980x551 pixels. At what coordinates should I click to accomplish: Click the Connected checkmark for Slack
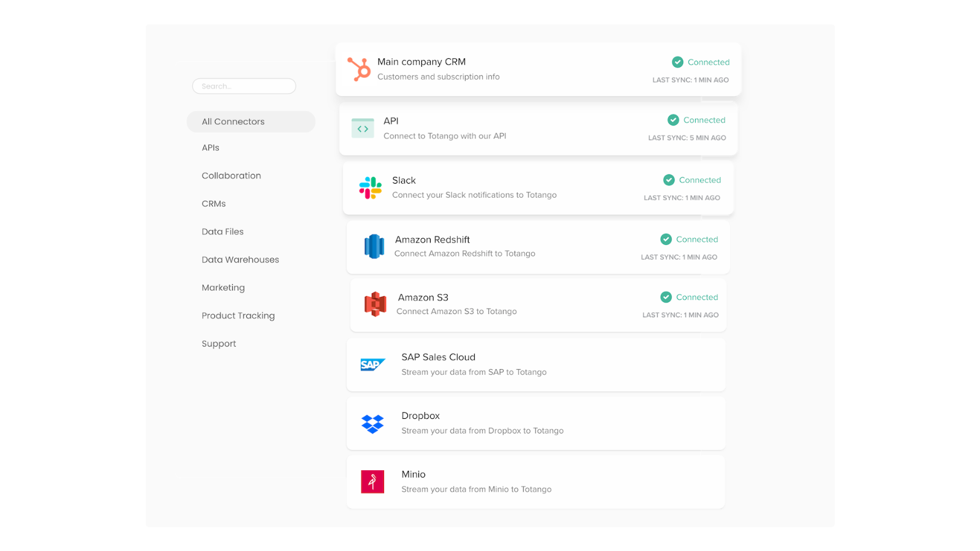point(669,180)
